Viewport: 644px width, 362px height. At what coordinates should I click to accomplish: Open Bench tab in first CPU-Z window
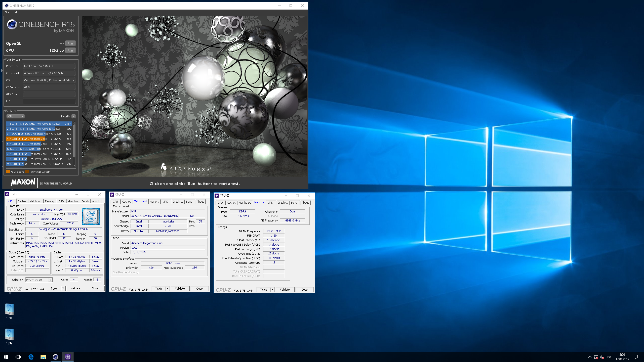tap(85, 201)
